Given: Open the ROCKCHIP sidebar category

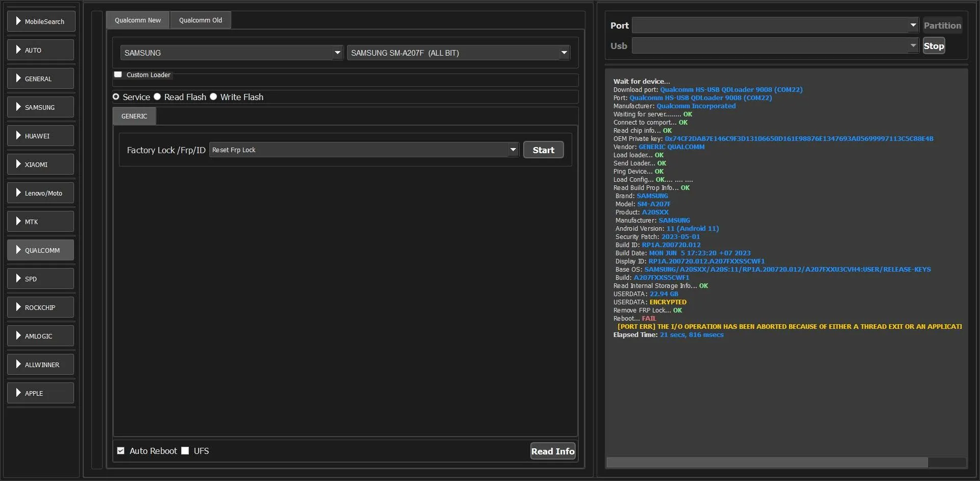Looking at the screenshot, I should tap(41, 307).
